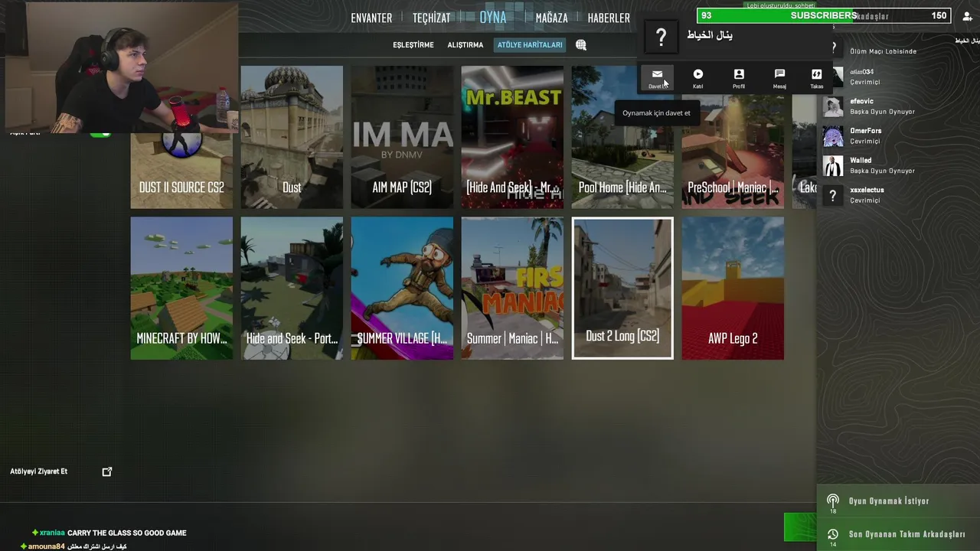Click xsxelectus question mark avatar

click(x=833, y=195)
